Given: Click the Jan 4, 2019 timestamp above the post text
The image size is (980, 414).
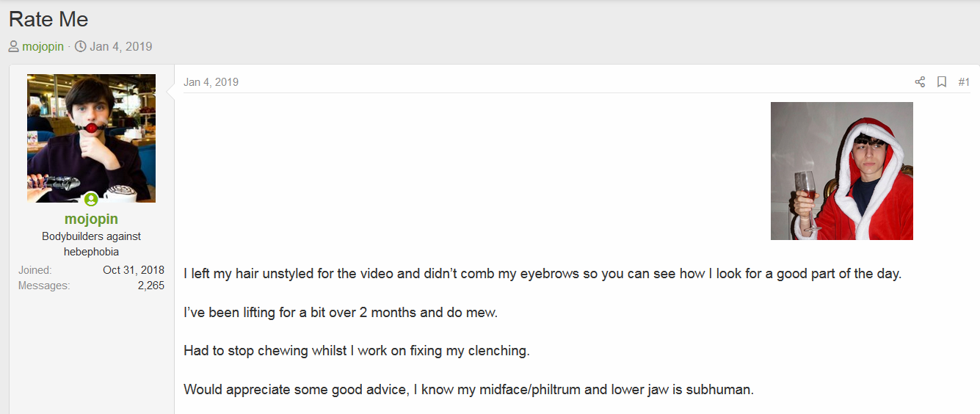Looking at the screenshot, I should point(211,82).
